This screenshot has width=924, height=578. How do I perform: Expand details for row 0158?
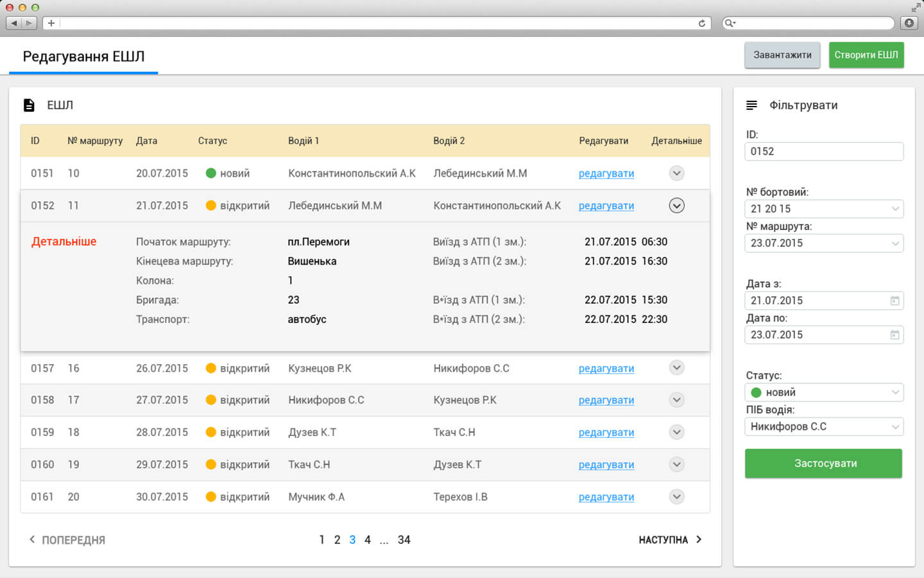pos(676,399)
